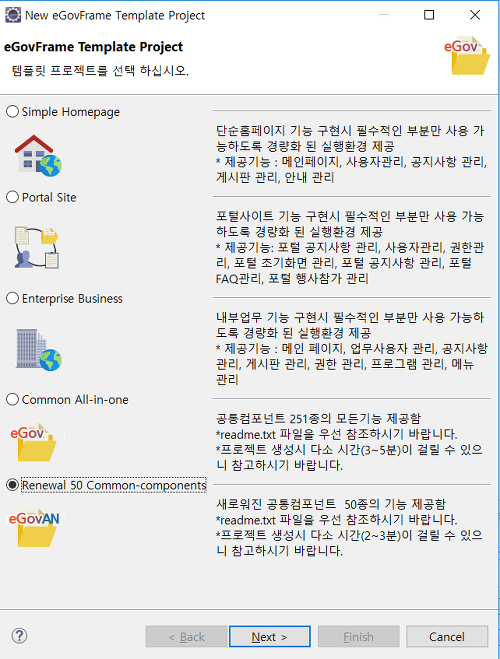This screenshot has height=659, width=500.
Task: Click the disabled Back button
Action: click(x=186, y=636)
